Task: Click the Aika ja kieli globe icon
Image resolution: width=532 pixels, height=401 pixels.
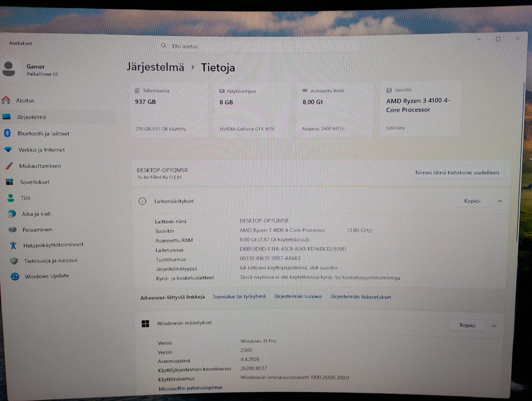Action: [12, 214]
